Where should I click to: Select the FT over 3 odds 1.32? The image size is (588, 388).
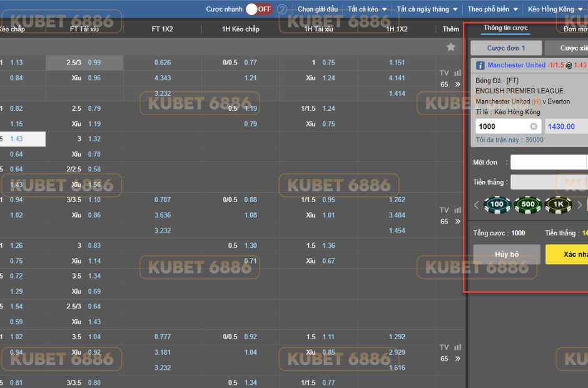[94, 139]
